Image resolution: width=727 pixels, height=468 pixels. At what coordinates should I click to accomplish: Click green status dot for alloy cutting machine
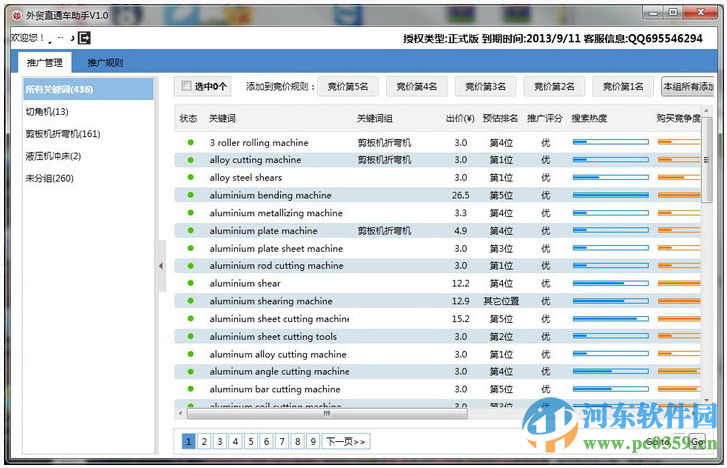tap(191, 160)
